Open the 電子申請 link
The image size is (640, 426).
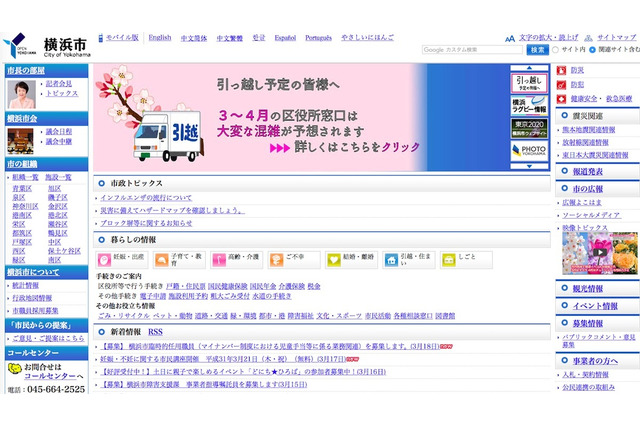(x=153, y=296)
